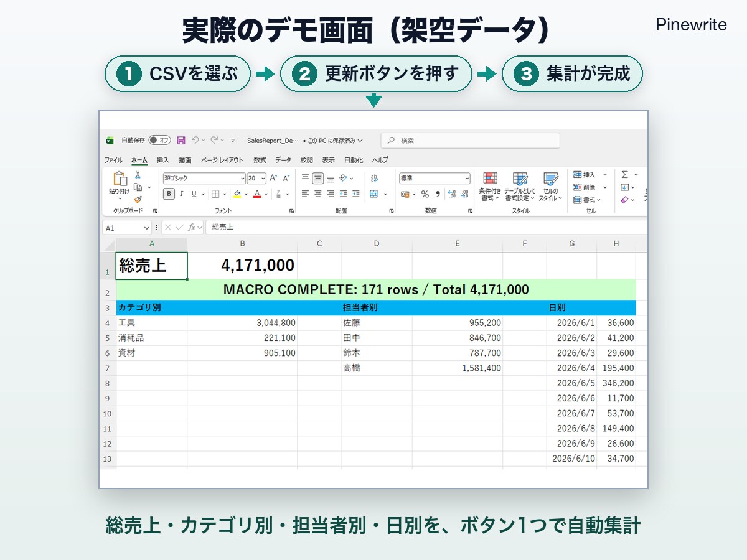Screen dimensions: 747x560
Task: Expand the Name Box A1 dropdown
Action: tap(147, 228)
